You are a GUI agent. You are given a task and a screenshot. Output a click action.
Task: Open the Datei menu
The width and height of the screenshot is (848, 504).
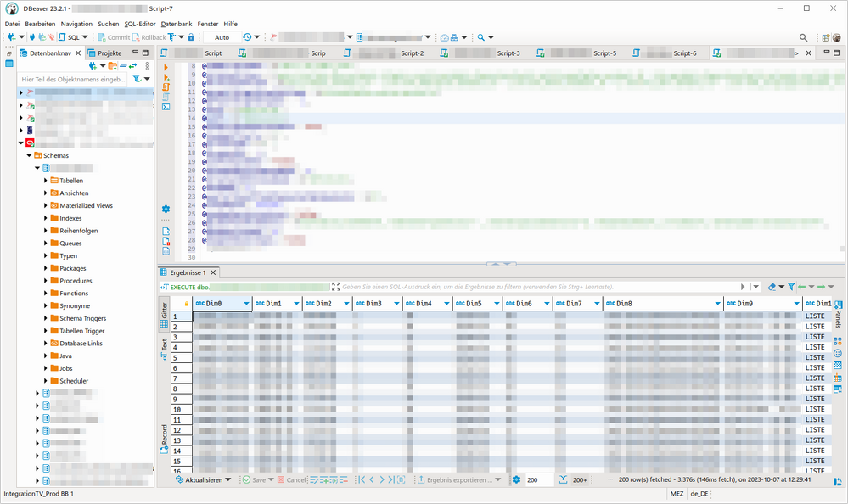12,24
